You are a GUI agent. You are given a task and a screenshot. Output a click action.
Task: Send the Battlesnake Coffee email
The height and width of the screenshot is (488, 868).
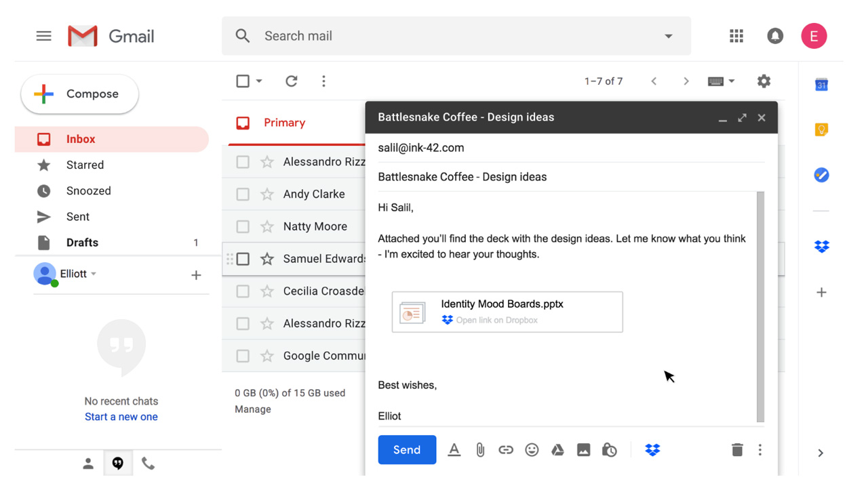[x=407, y=450]
